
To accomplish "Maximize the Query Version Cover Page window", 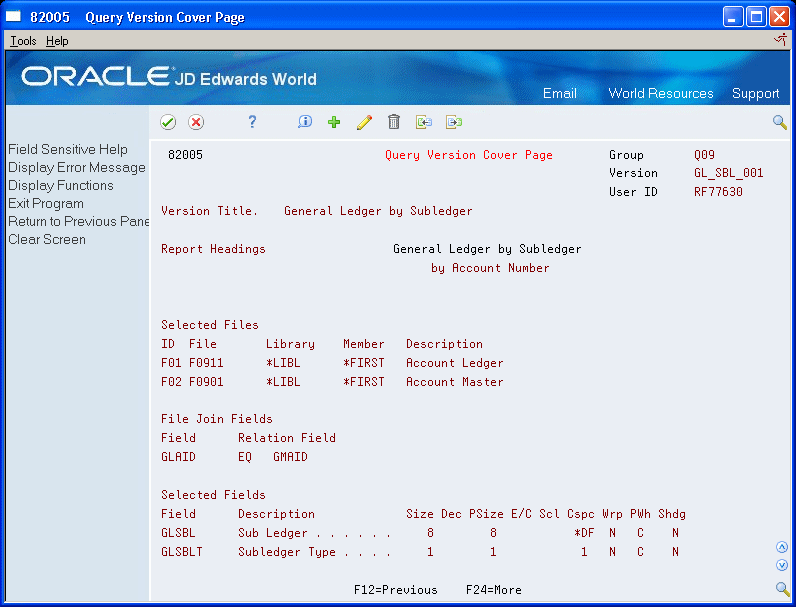I will (756, 17).
